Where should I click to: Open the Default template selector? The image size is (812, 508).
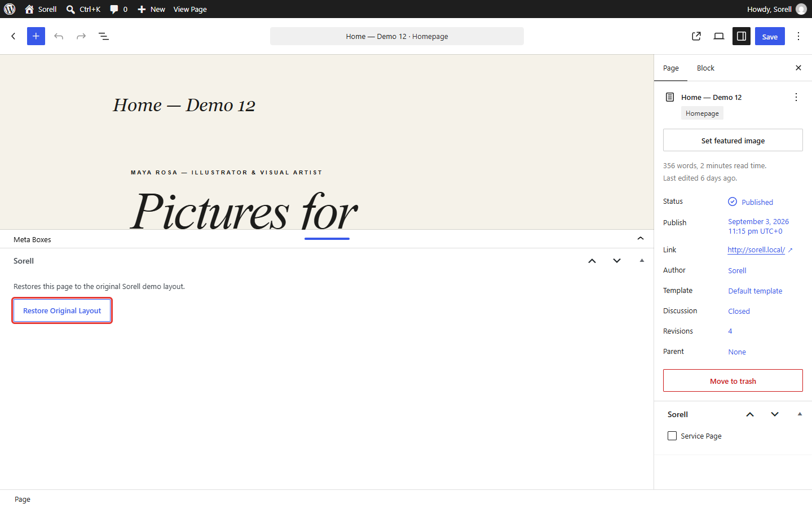point(755,291)
